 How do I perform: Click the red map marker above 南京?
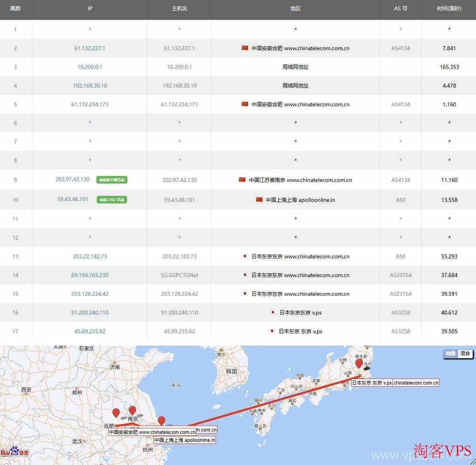(132, 411)
